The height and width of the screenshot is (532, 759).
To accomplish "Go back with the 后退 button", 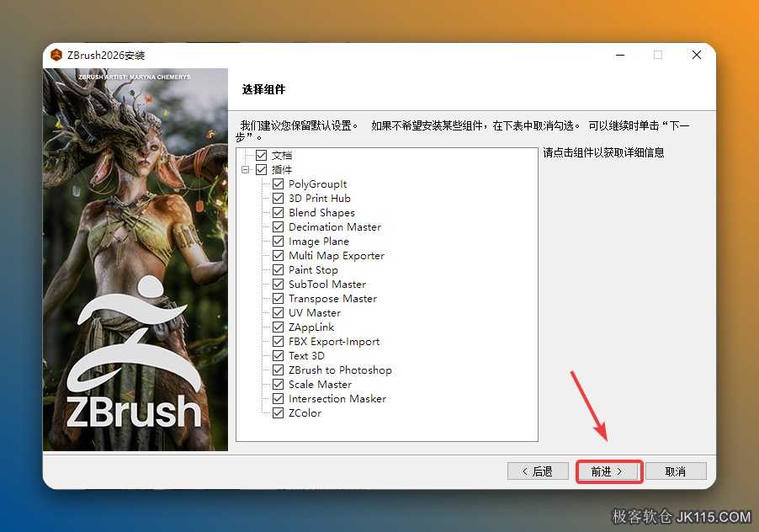I will coord(538,471).
